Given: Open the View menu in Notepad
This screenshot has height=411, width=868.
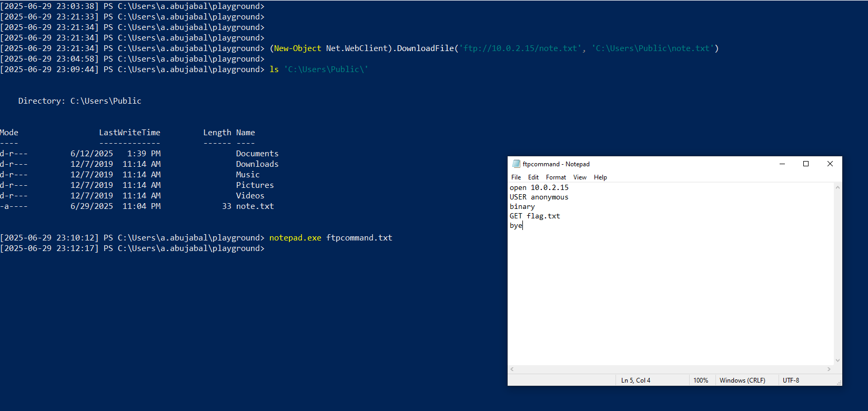Looking at the screenshot, I should [580, 177].
